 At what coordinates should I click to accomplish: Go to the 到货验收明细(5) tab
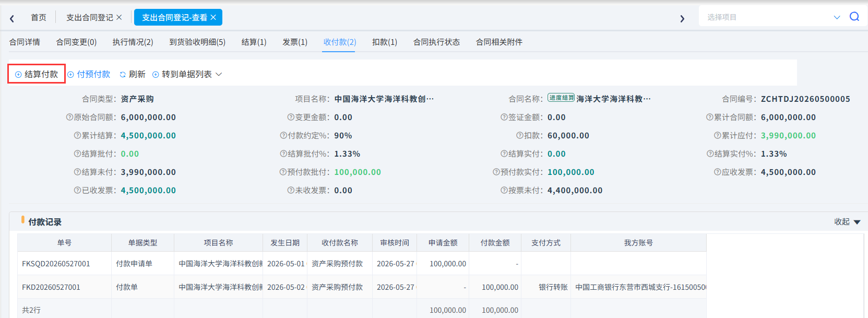[197, 42]
